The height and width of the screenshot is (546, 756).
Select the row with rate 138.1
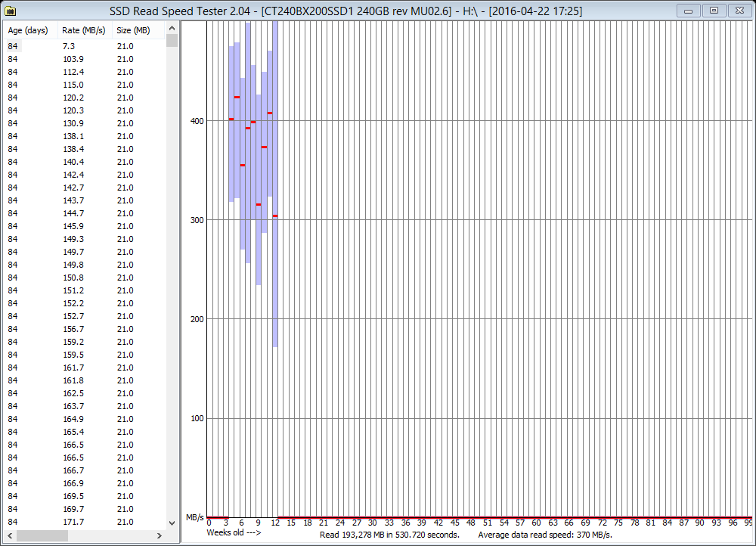point(85,136)
